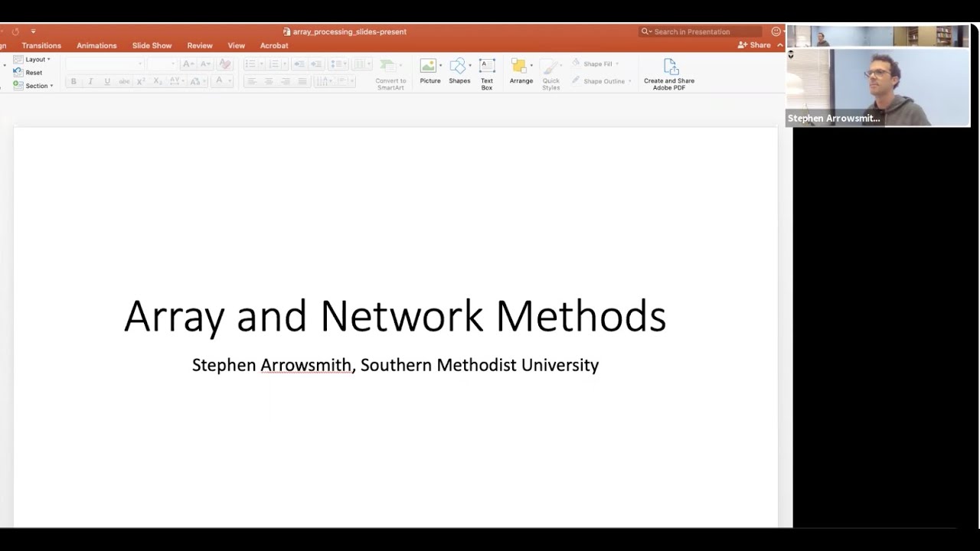This screenshot has width=980, height=551.
Task: Collapse the ribbon with the chevron
Action: point(780,45)
